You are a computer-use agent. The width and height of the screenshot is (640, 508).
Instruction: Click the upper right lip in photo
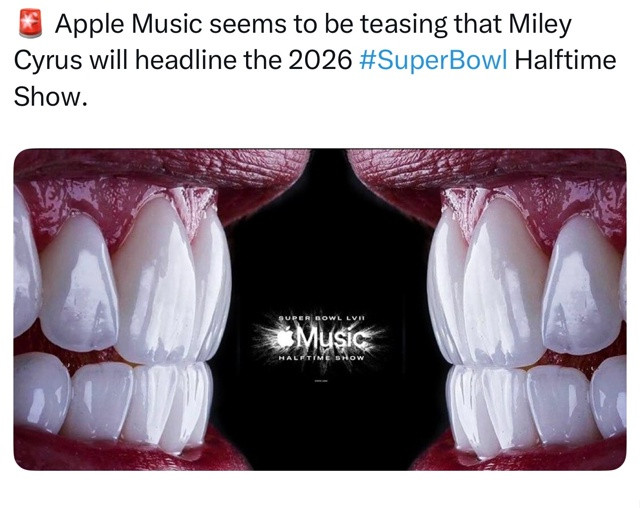[486, 167]
